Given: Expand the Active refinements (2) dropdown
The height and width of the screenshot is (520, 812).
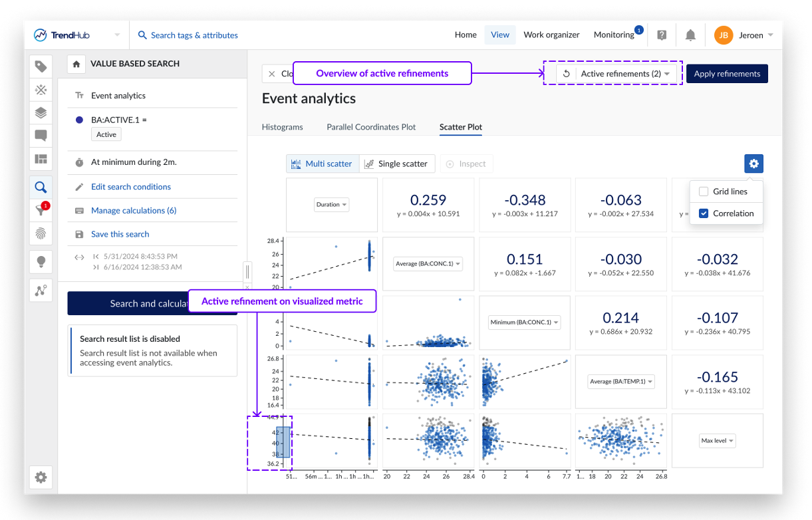Looking at the screenshot, I should pyautogui.click(x=624, y=74).
